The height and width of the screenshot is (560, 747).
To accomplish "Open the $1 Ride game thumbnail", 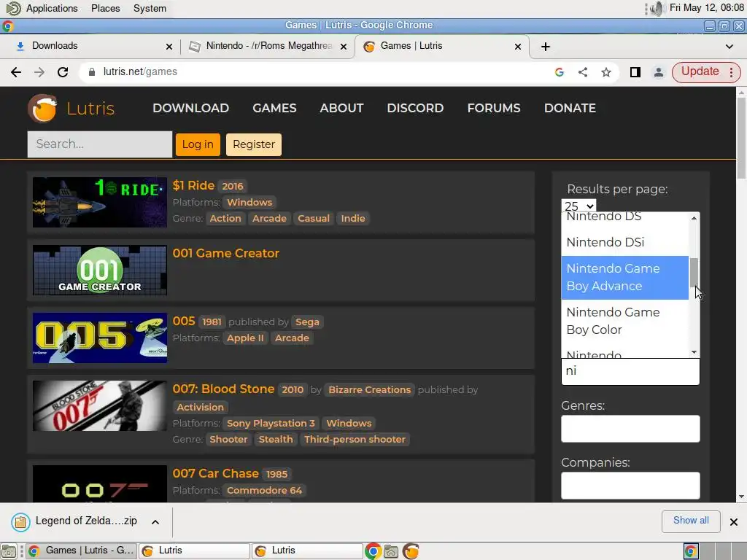I will pos(99,203).
